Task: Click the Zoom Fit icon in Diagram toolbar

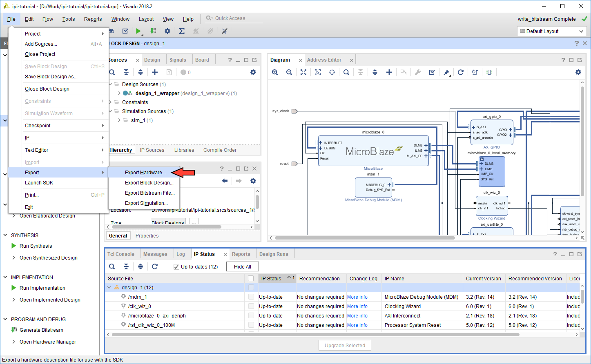Action: [x=303, y=72]
